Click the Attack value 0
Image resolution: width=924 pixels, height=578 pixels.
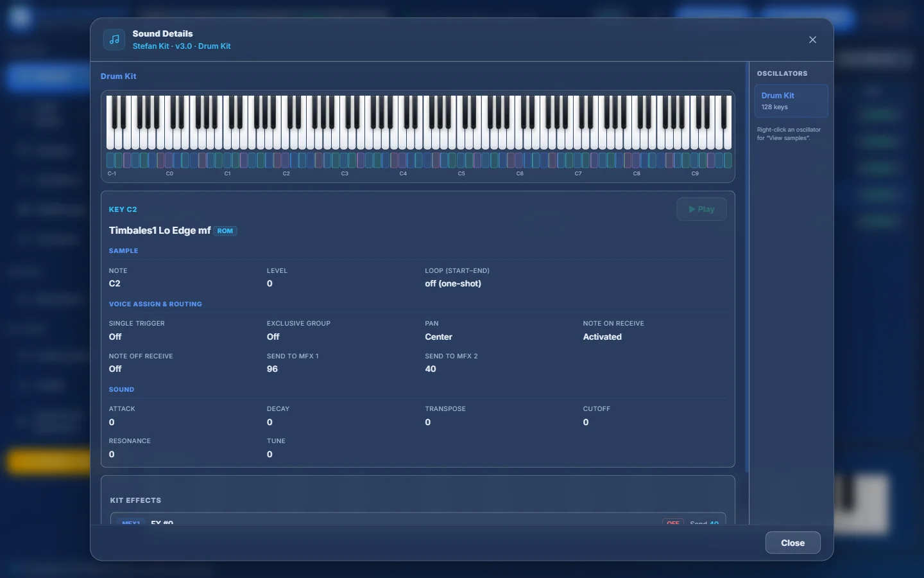(x=112, y=422)
